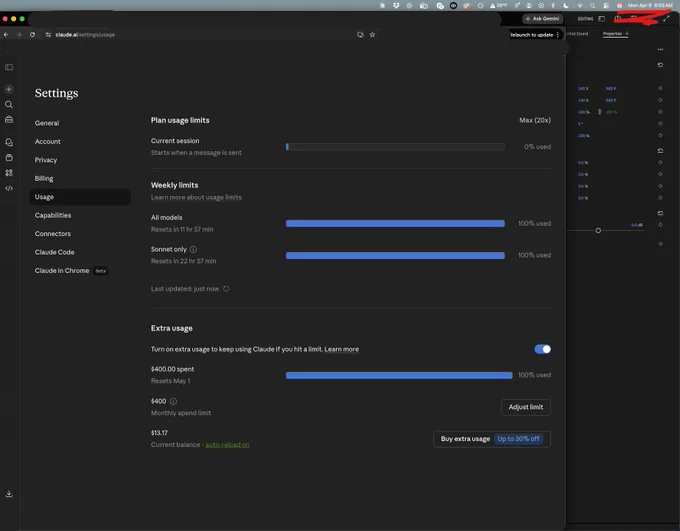This screenshot has width=680, height=531.
Task: Start a new chat with plus icon
Action: click(x=9, y=89)
